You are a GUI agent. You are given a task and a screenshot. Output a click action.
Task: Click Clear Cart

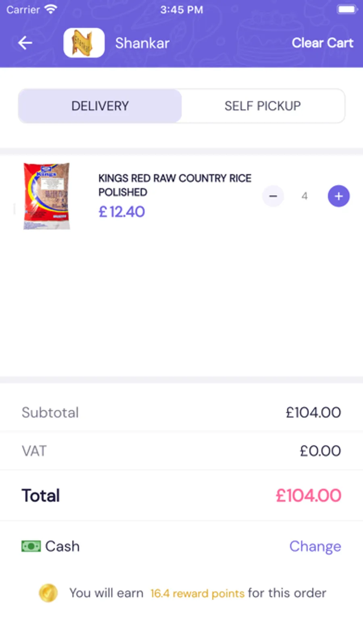coord(322,43)
